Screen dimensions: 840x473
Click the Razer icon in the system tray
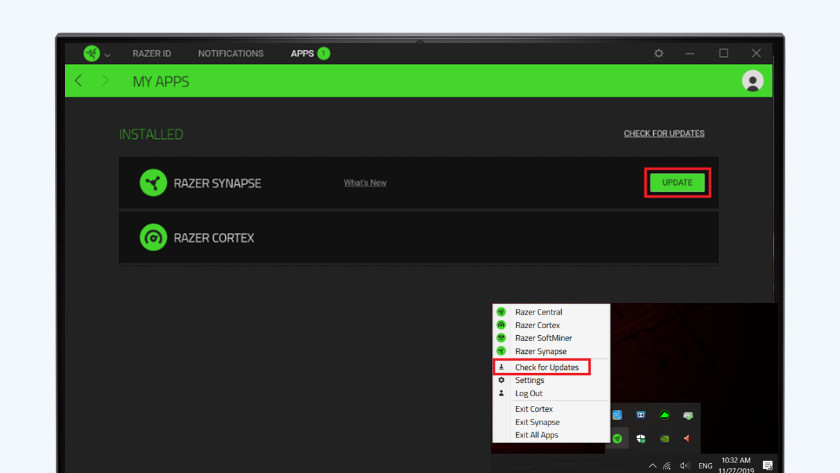tap(618, 438)
